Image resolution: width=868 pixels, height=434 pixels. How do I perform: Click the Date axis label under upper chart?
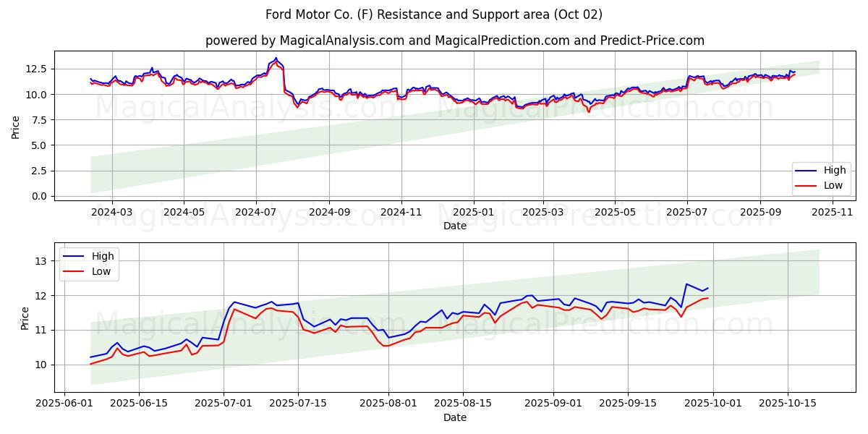[454, 226]
